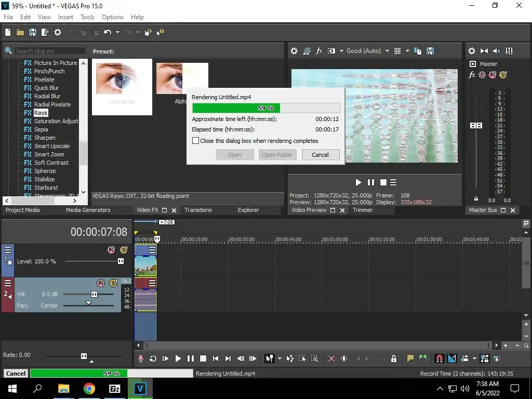Click the Render As toolbar icon
Screen dimensions: 532x399
pos(45,32)
